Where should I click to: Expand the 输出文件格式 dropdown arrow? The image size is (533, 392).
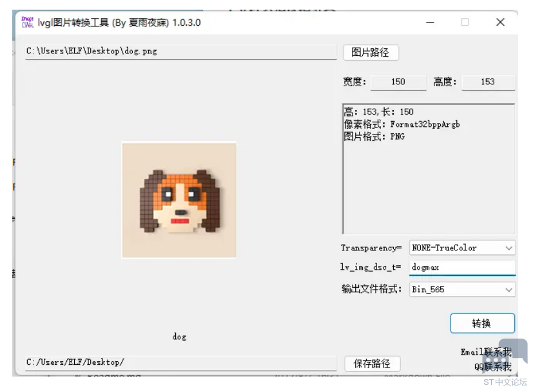(x=509, y=290)
